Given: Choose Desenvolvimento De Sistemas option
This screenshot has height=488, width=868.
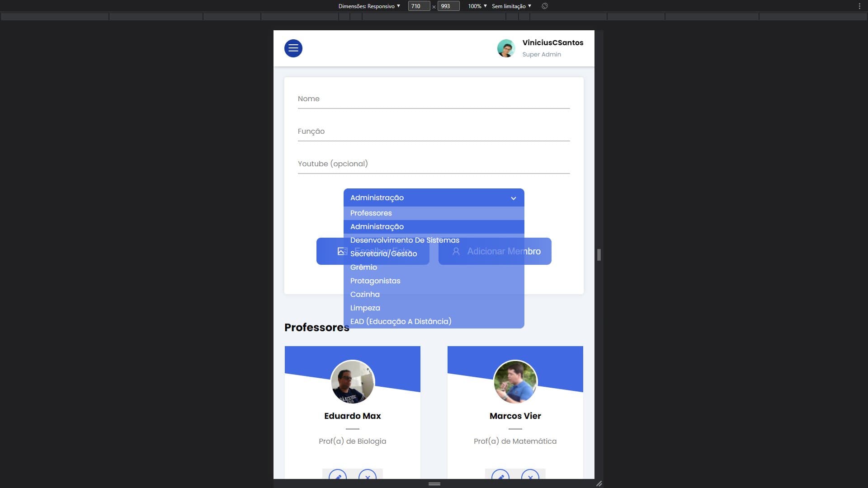Looking at the screenshot, I should click(405, 240).
